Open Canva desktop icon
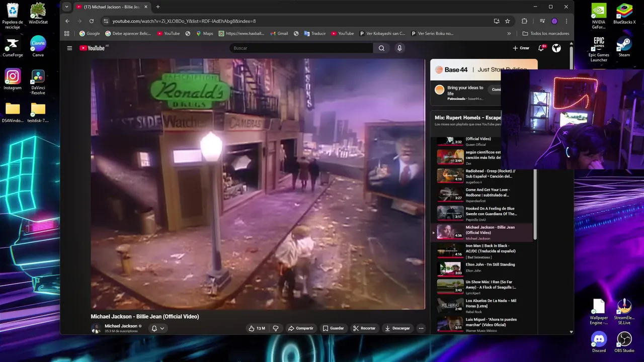 (38, 47)
